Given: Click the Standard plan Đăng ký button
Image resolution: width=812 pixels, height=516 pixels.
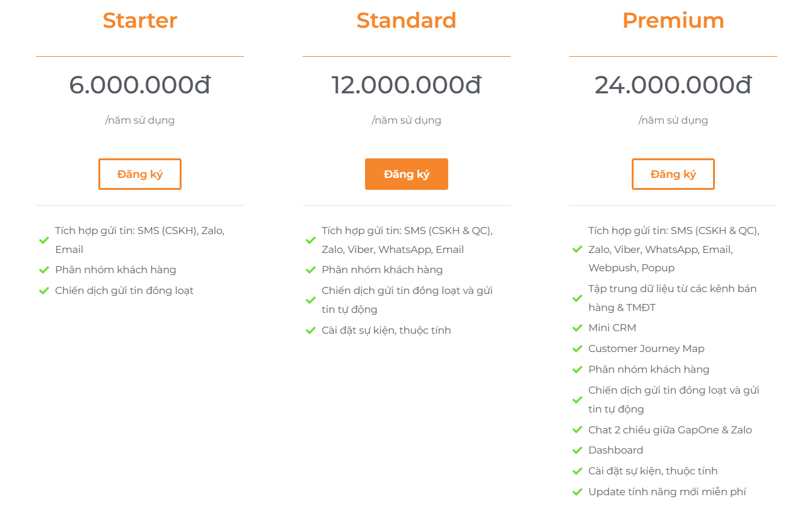Looking at the screenshot, I should point(407,174).
